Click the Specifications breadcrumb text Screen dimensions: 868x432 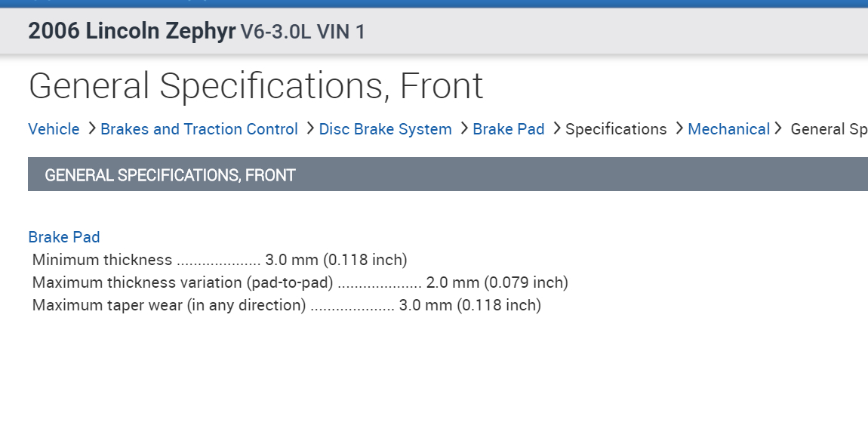pos(616,129)
